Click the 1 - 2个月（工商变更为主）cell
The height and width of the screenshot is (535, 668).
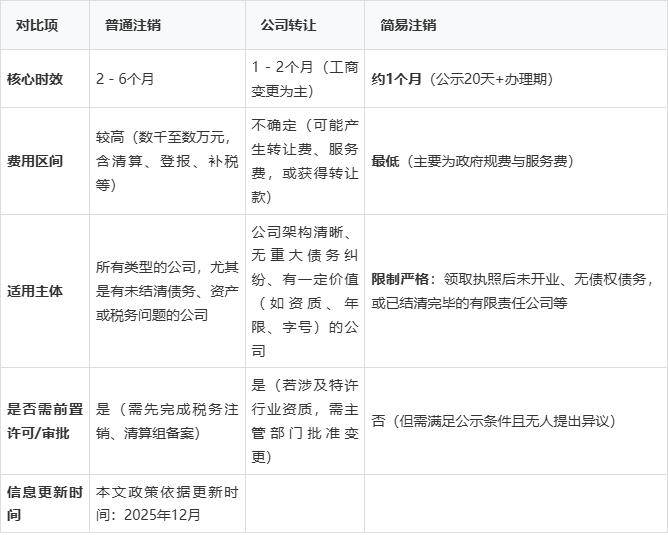[x=305, y=79]
